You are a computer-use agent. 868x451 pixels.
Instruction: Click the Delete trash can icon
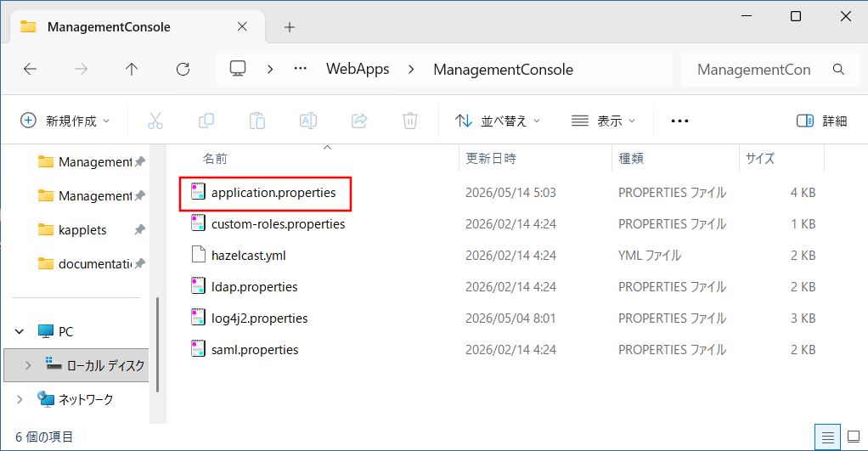tap(409, 121)
